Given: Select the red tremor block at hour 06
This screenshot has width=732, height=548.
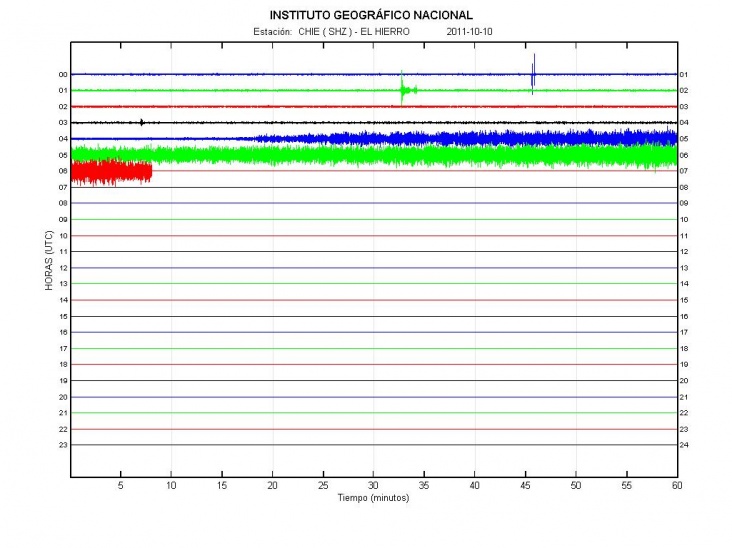Looking at the screenshot, I should [x=111, y=171].
